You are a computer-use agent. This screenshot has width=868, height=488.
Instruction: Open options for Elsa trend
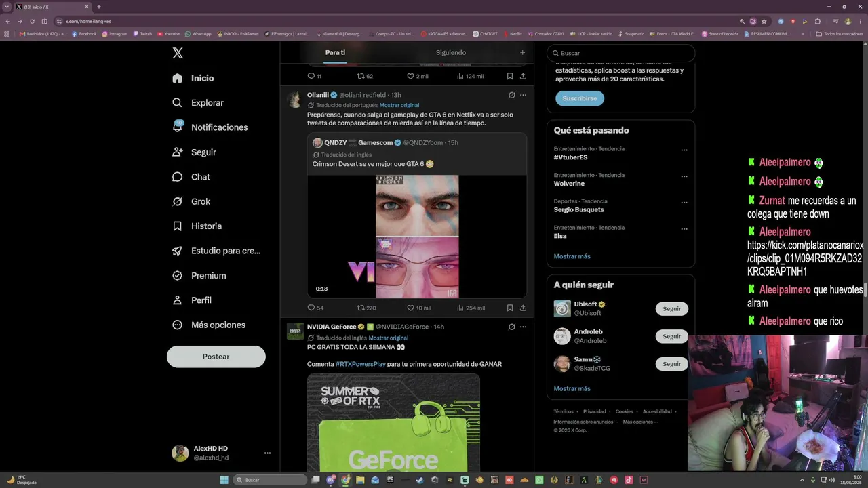tap(684, 228)
